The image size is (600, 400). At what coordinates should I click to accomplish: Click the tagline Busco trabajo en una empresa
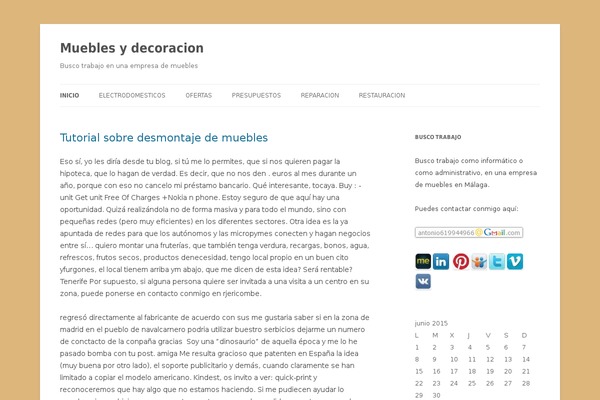pos(129,65)
